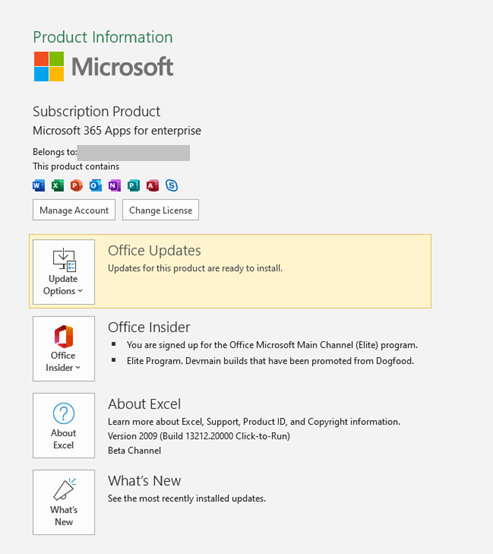
Task: Click the Beta Channel text
Action: coord(134,450)
